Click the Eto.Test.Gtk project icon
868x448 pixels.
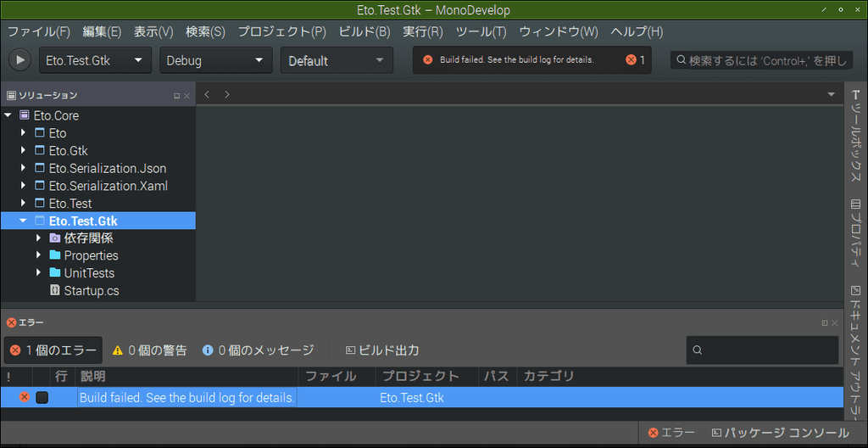[x=39, y=221]
